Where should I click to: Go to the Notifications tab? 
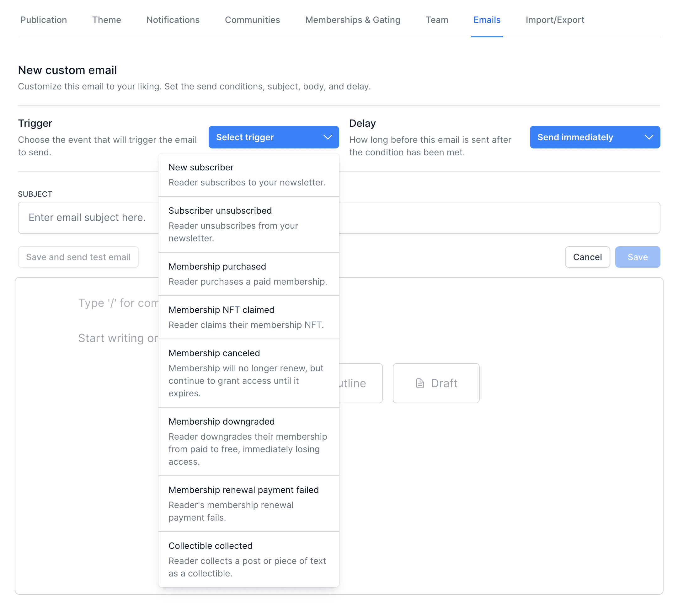[173, 20]
